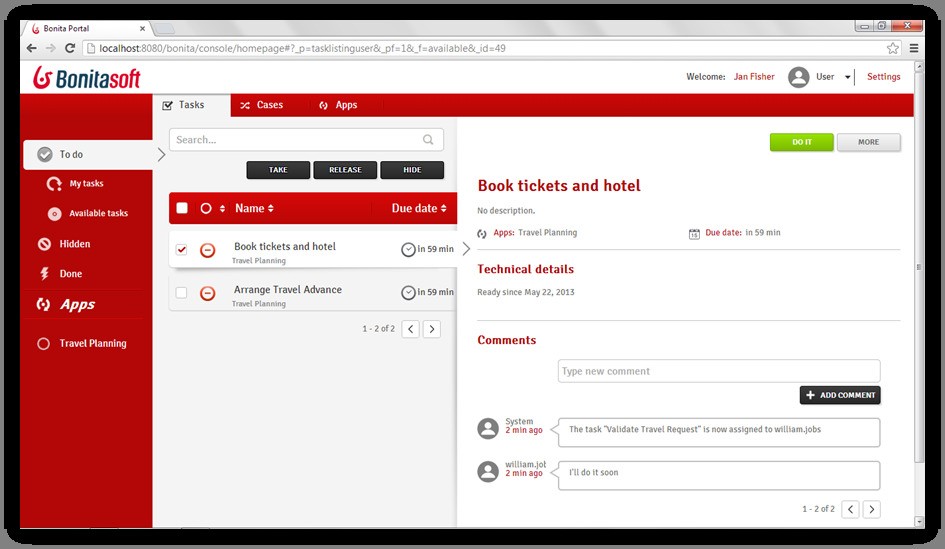Check the Arrange Travel Advance checkbox
Image resolution: width=945 pixels, height=549 pixels.
(x=181, y=293)
